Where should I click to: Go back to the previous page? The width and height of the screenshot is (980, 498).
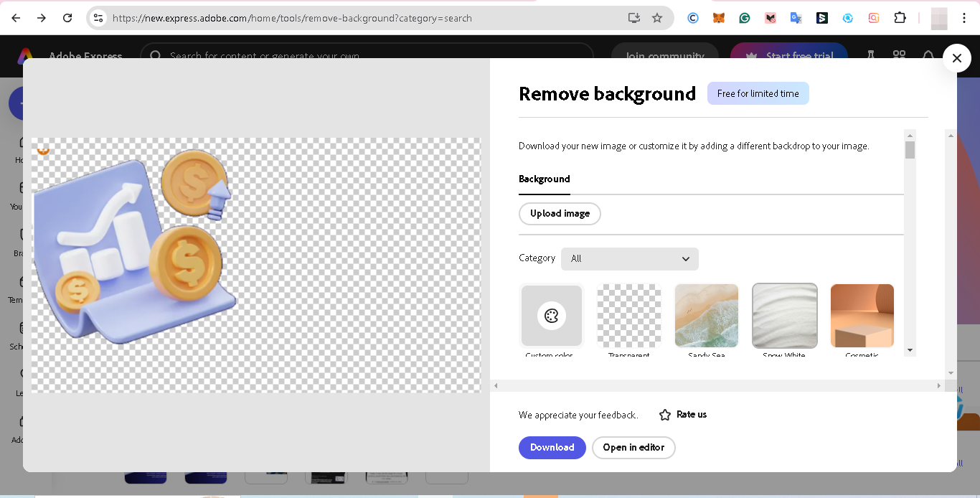coord(16,18)
